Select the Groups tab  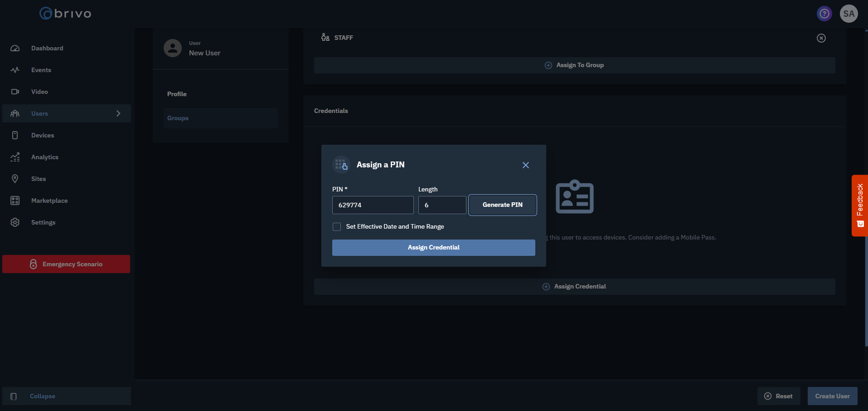178,118
